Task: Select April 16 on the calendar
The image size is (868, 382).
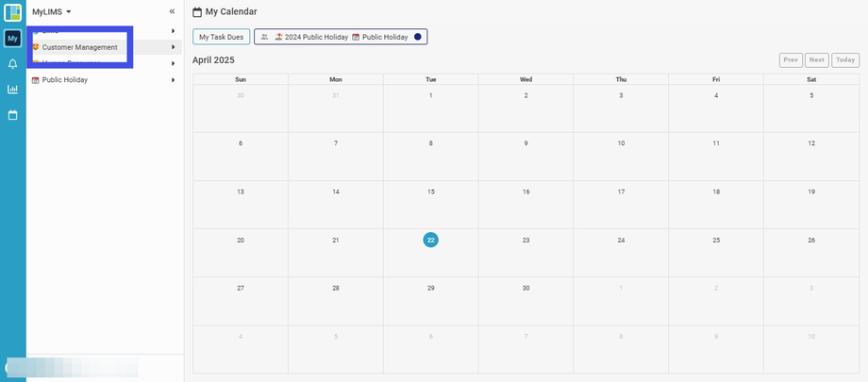Action: (526, 205)
